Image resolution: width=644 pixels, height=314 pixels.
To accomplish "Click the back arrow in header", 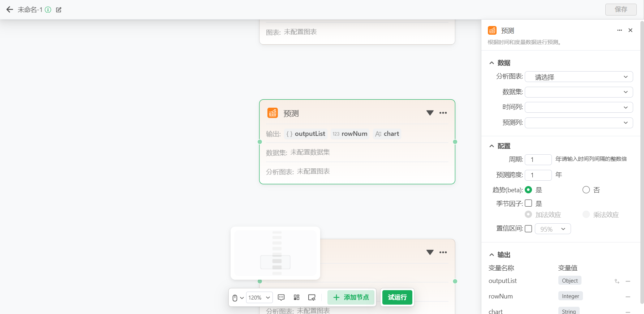I will coord(10,10).
